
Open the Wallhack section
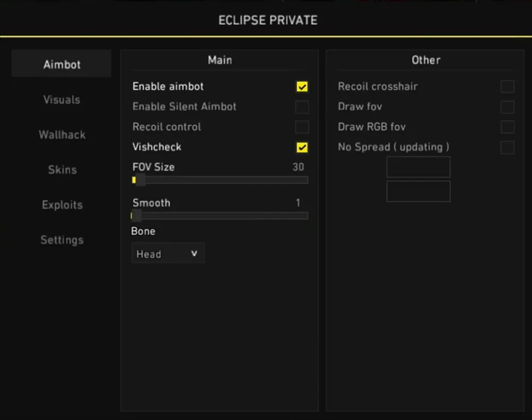(x=62, y=135)
